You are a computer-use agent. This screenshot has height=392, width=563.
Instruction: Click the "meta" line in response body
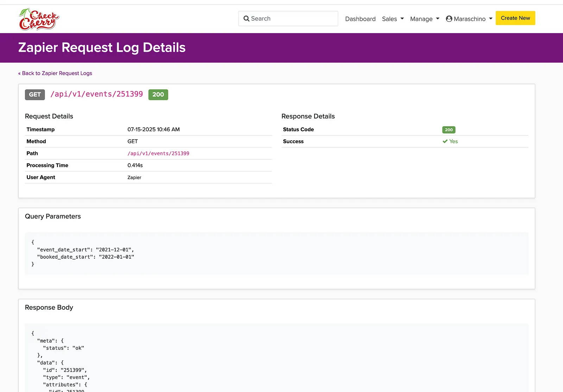50,341
